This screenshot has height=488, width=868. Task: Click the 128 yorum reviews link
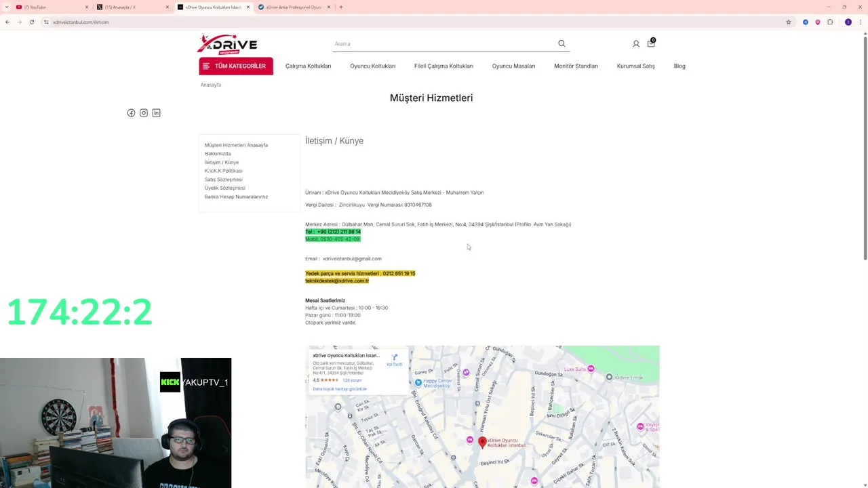352,380
